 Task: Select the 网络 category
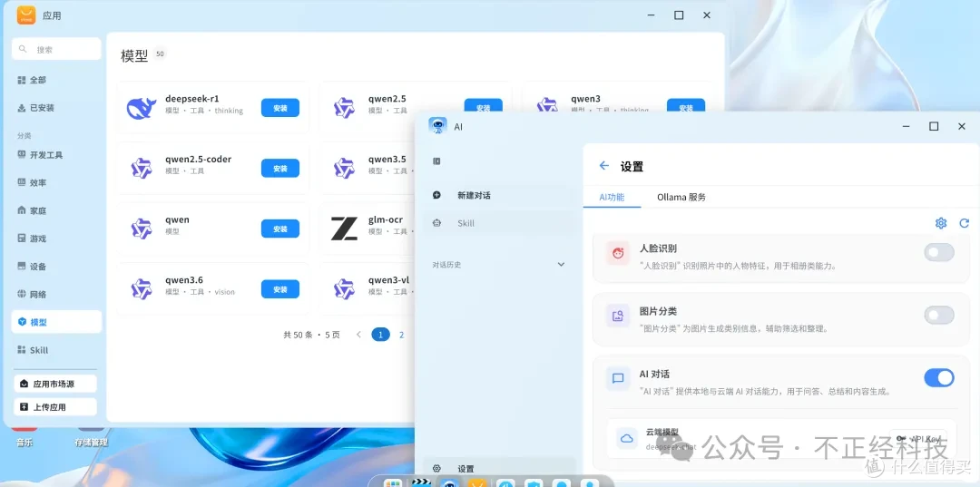(x=56, y=294)
